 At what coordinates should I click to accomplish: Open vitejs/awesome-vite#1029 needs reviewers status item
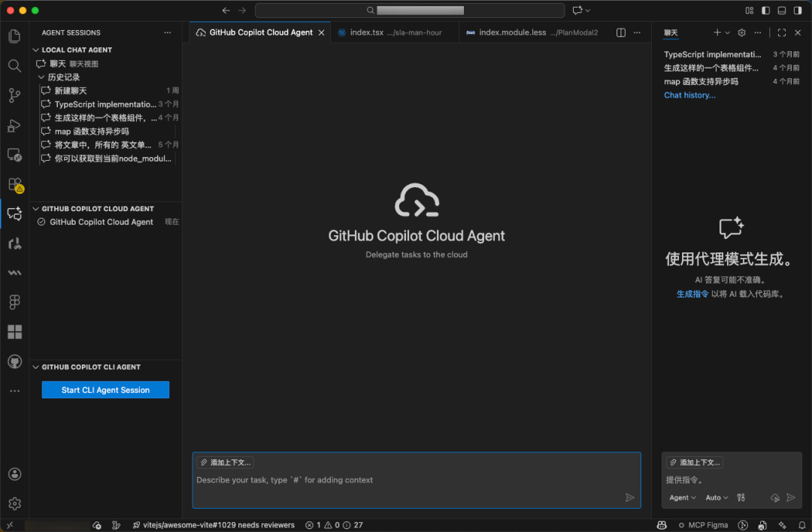(214, 525)
